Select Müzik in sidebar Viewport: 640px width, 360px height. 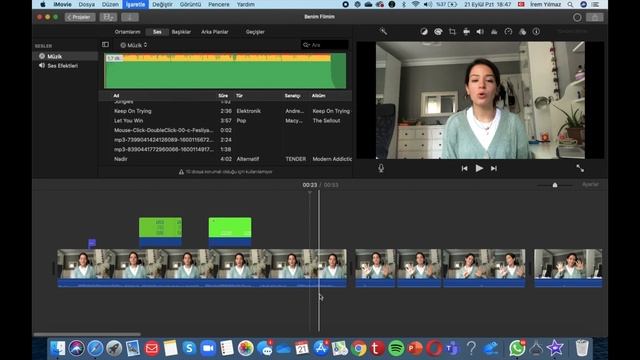(65, 56)
